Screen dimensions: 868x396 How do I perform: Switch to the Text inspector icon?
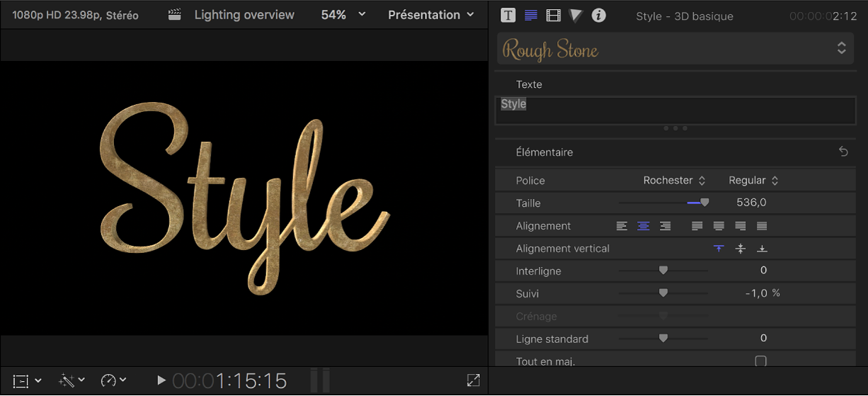click(530, 15)
